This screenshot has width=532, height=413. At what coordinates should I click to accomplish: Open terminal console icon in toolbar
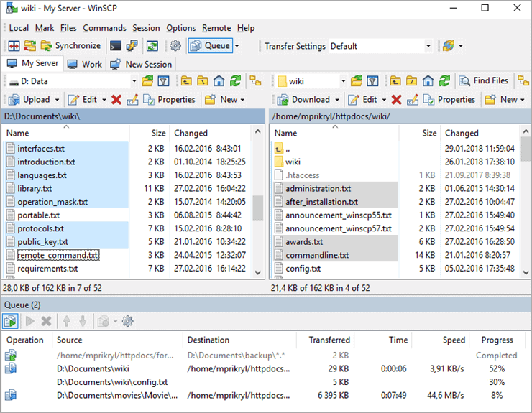tap(116, 46)
